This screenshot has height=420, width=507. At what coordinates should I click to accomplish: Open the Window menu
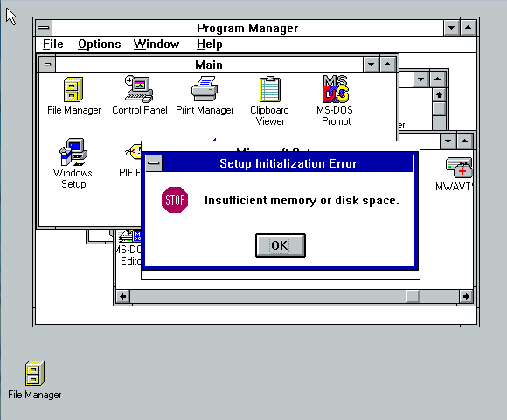click(x=156, y=44)
